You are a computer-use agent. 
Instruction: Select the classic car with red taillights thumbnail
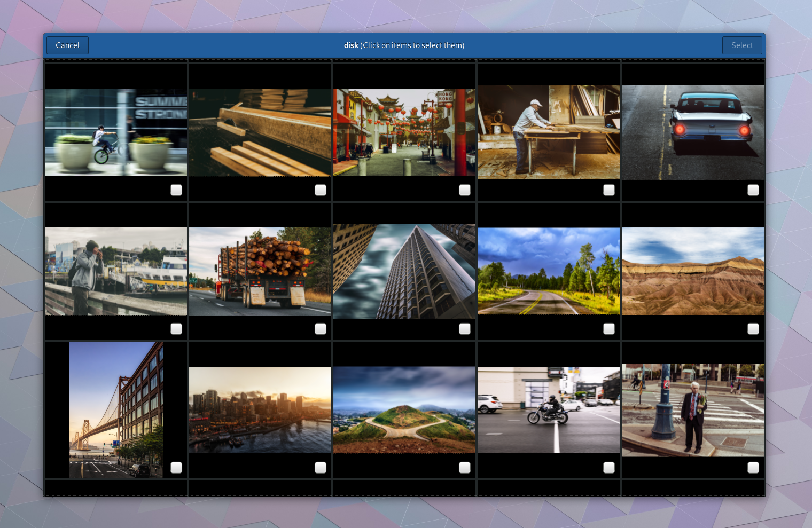[x=692, y=132]
